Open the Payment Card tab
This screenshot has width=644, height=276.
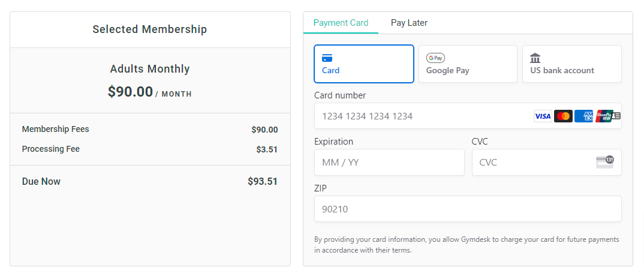point(341,23)
